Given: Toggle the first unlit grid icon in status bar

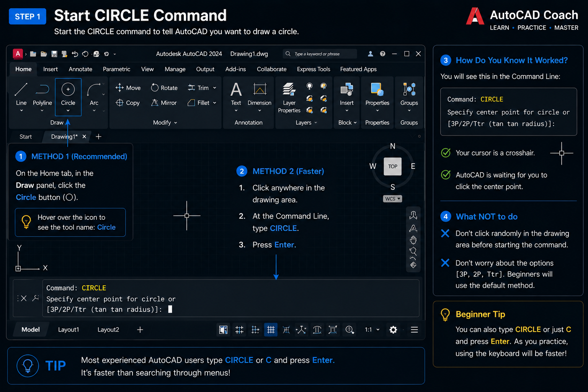Looking at the screenshot, I should 239,330.
